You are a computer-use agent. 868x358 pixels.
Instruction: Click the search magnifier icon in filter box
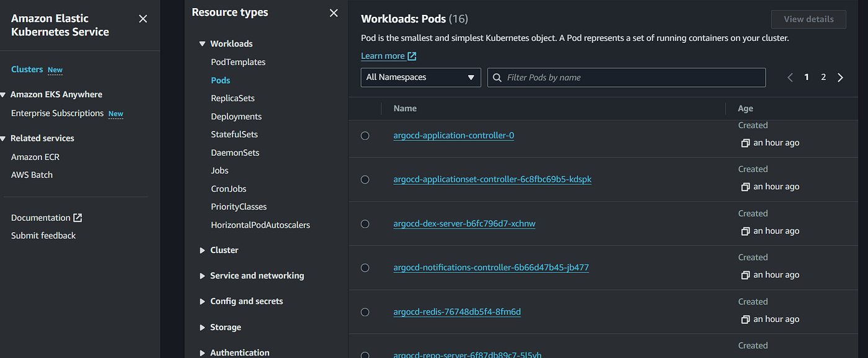click(497, 78)
